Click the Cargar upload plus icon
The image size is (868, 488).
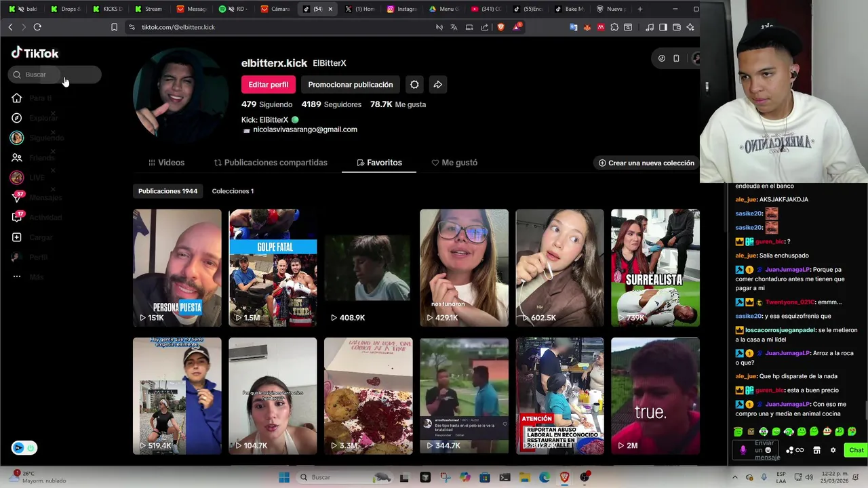(x=17, y=237)
